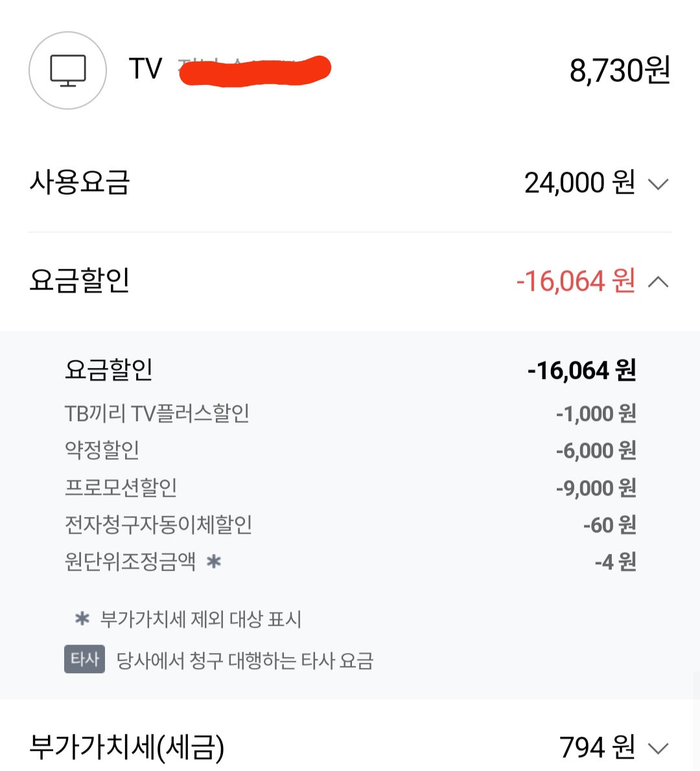Tap the 프로모션할인 discount line
The image size is (700, 771).
coord(121,487)
